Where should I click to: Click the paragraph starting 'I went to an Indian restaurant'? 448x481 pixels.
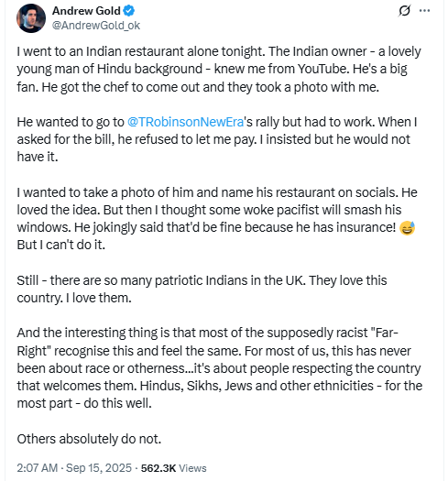point(219,70)
